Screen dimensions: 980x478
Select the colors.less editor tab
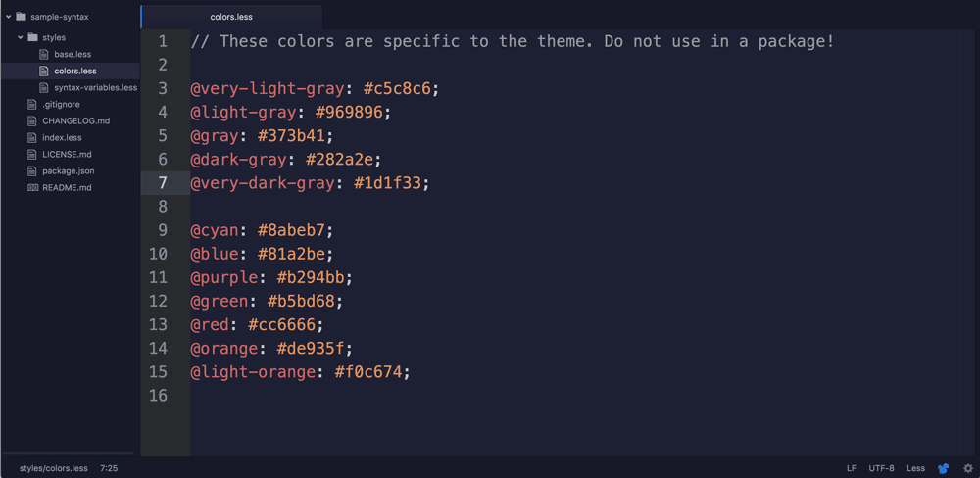click(231, 17)
